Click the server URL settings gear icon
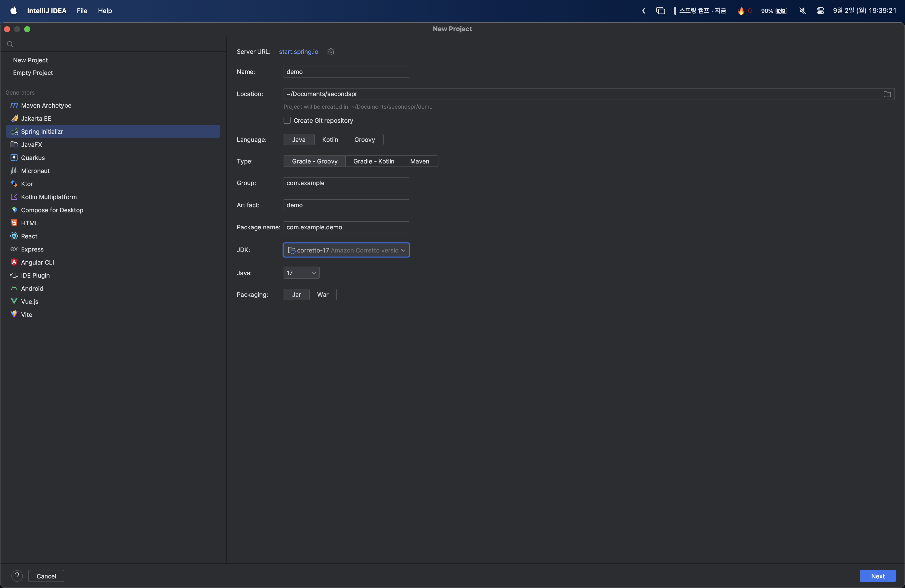The image size is (905, 588). pyautogui.click(x=330, y=52)
